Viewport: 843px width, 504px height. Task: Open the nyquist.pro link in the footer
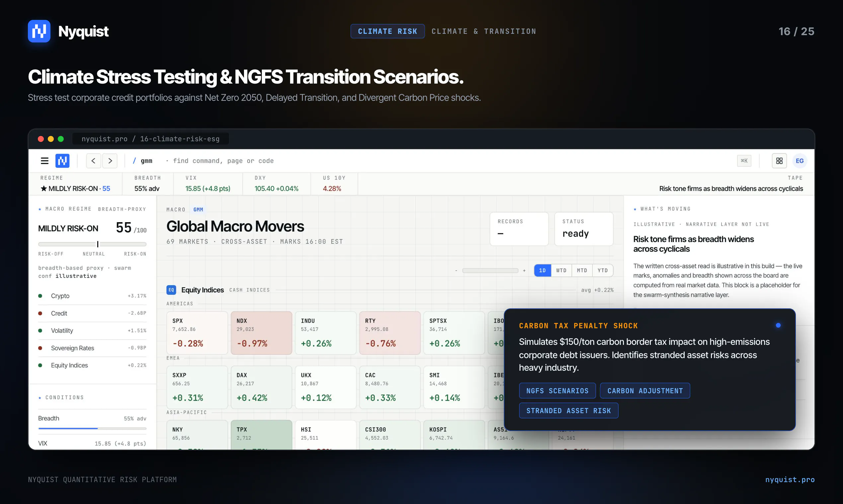click(790, 479)
